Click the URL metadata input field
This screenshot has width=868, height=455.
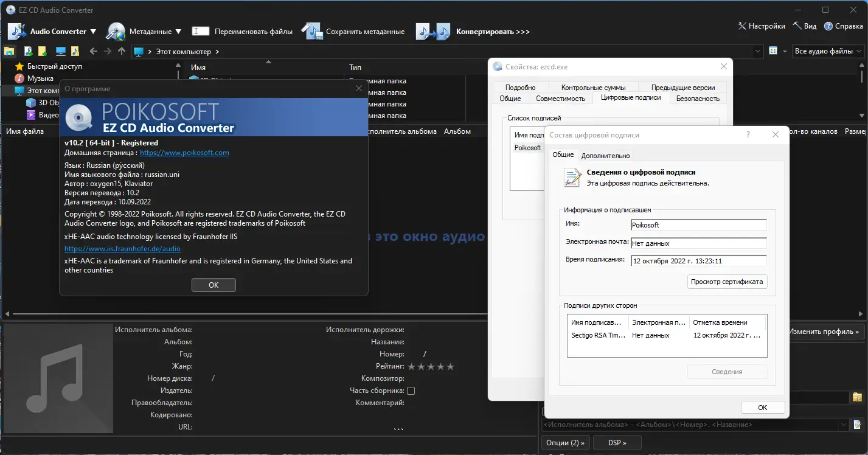[274, 426]
